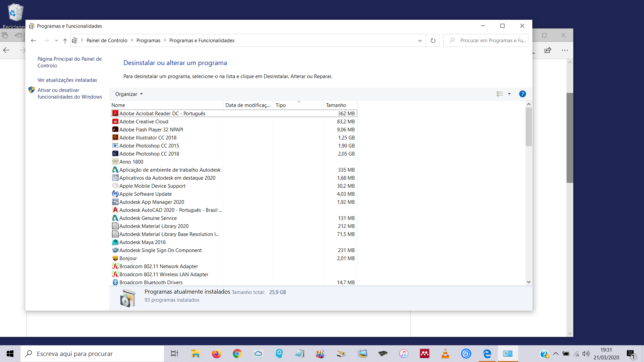Sort programs by Tamanho column
This screenshot has width=644, height=362.
tap(340, 105)
